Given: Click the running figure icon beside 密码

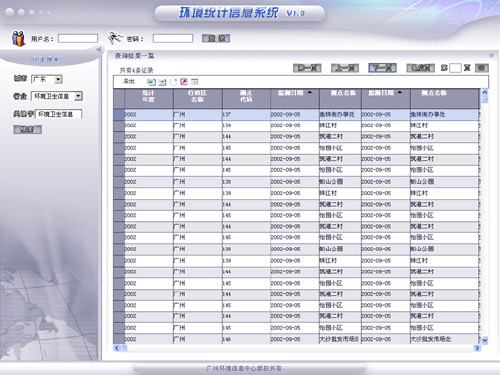Looking at the screenshot, I should click(115, 38).
